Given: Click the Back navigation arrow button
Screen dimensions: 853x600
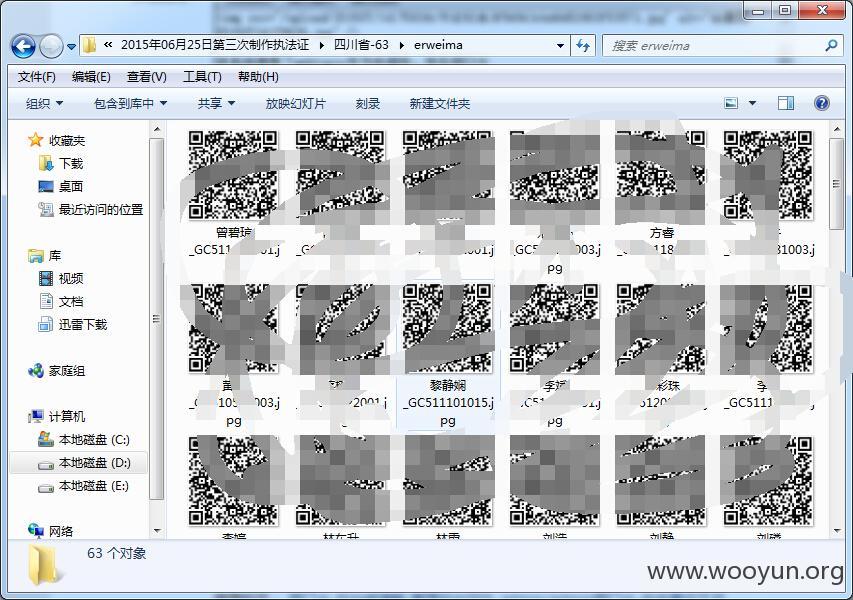Looking at the screenshot, I should [x=23, y=46].
